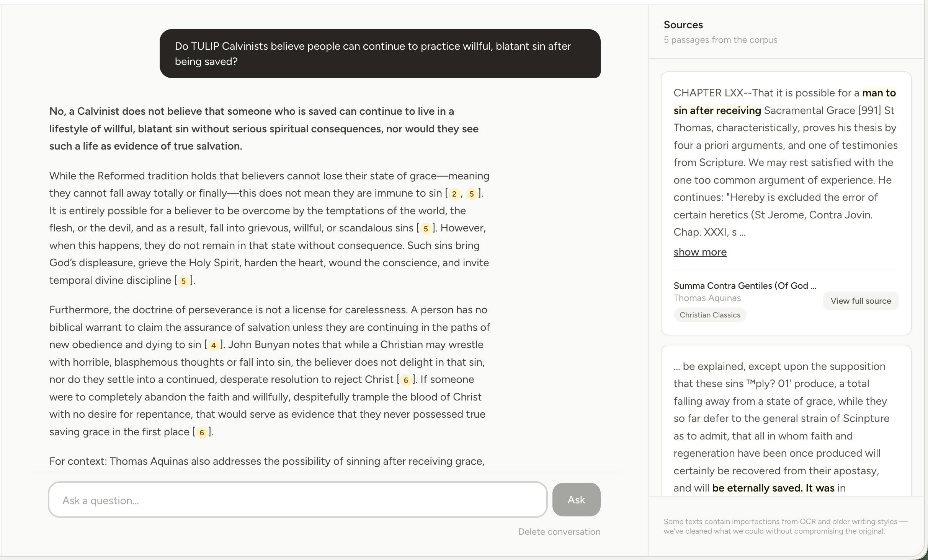Open citation 5 next to citation 2
928x560 pixels.
coord(472,194)
